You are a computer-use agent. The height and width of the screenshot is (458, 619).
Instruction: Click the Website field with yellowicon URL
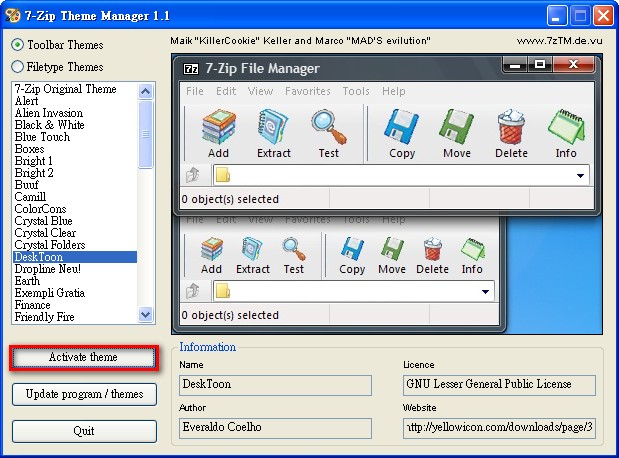[499, 428]
